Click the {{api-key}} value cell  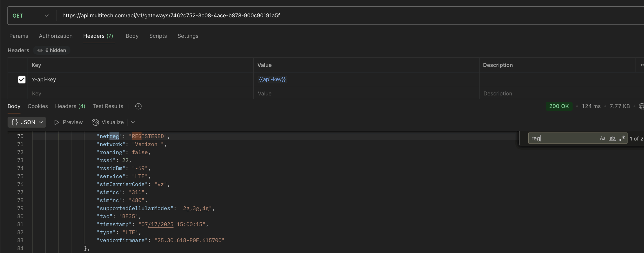(x=366, y=80)
